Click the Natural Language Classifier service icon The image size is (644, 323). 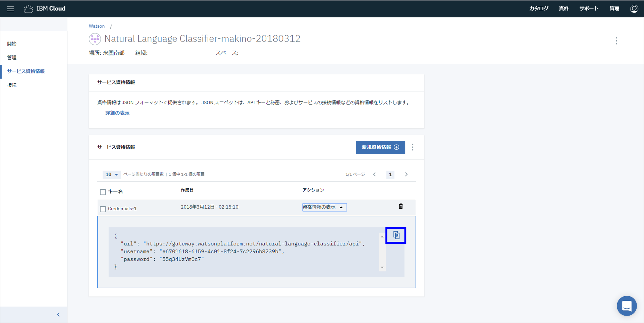[95, 39]
